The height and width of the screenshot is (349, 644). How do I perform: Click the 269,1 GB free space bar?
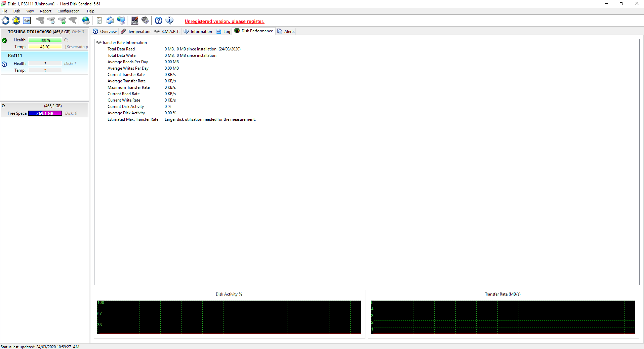45,113
